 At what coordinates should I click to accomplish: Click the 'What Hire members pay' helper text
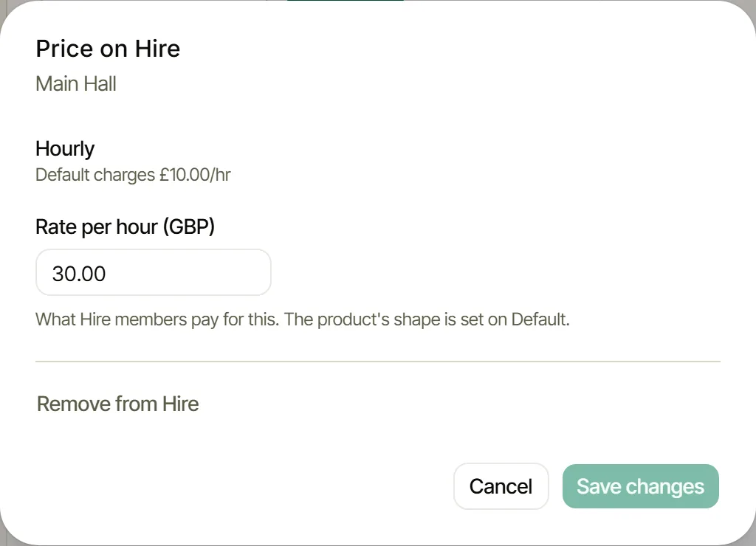[x=302, y=319]
